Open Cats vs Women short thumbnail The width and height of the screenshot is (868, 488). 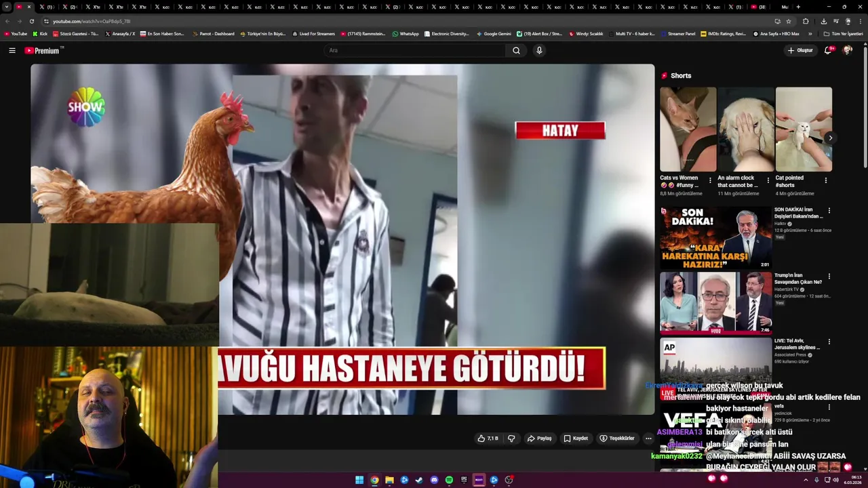[688, 129]
